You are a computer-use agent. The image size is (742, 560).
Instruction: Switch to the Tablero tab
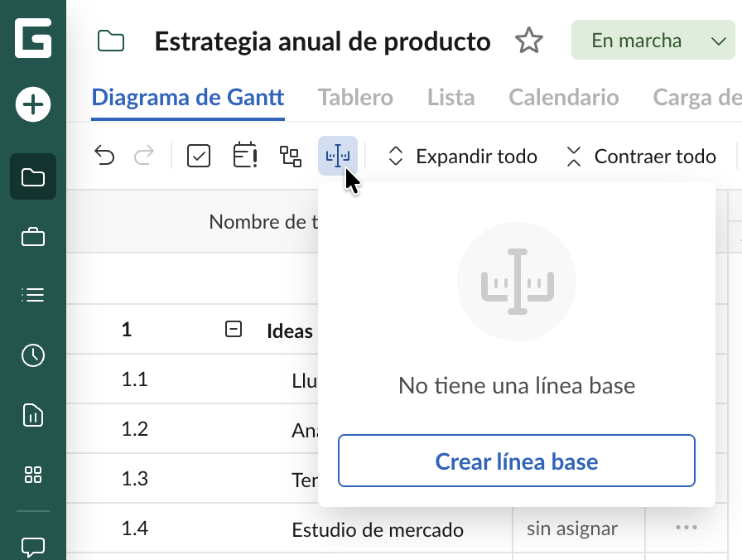click(x=355, y=98)
